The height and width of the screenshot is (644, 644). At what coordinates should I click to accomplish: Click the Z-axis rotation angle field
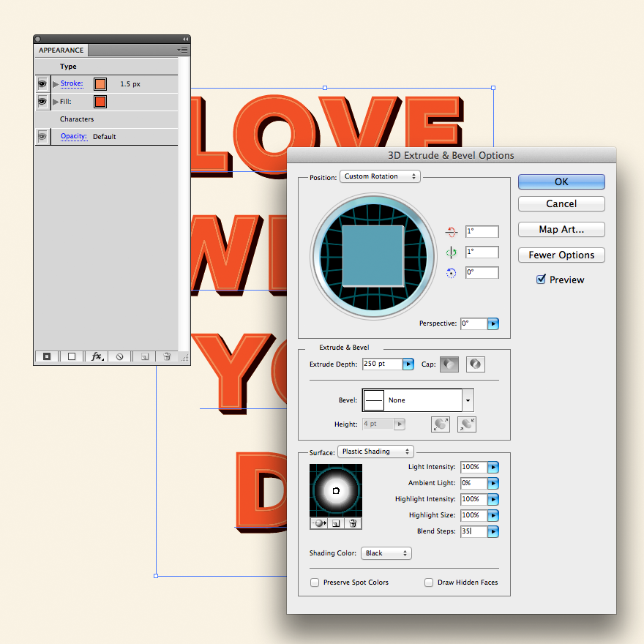(482, 272)
